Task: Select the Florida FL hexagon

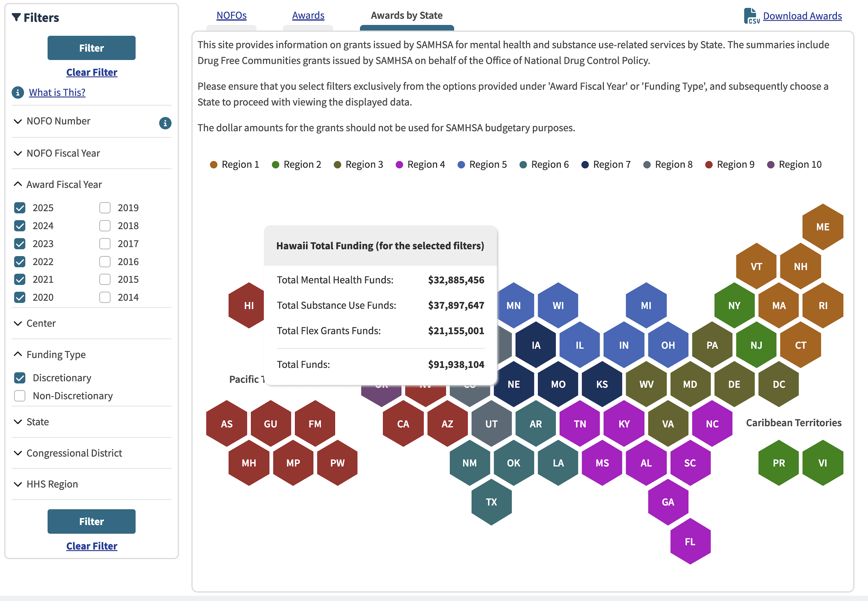Action: [690, 542]
